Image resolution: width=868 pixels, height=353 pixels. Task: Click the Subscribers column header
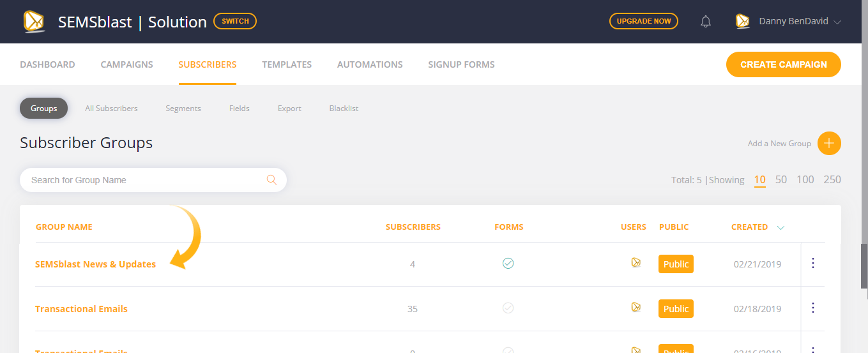click(x=413, y=227)
